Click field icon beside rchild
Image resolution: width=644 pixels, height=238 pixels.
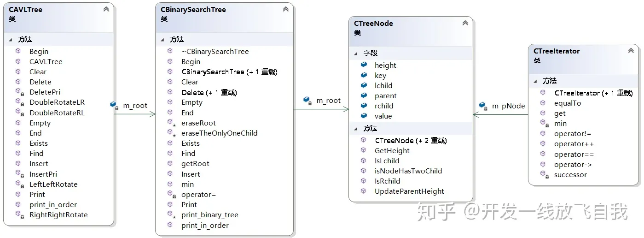(x=364, y=106)
